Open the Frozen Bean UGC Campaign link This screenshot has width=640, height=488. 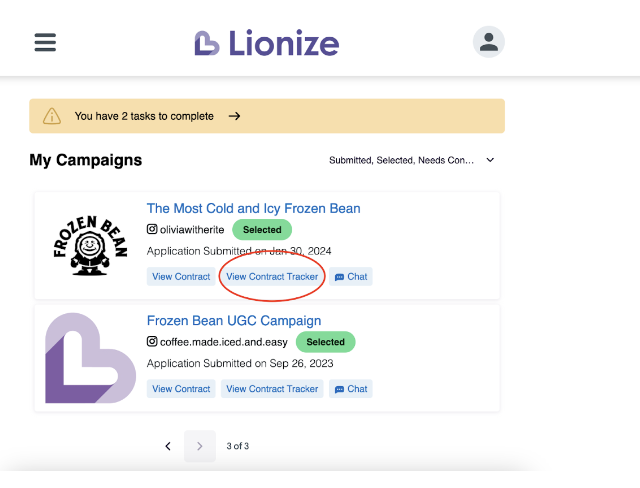coord(234,321)
